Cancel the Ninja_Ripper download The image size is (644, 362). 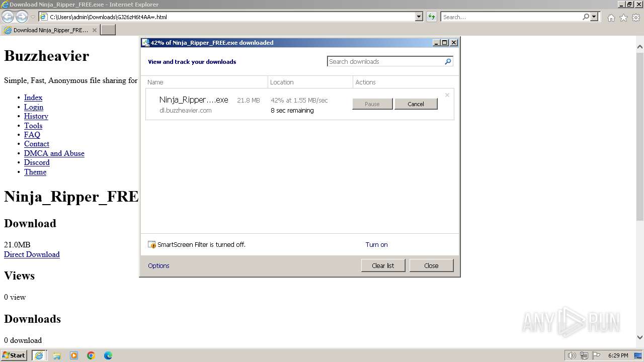416,104
